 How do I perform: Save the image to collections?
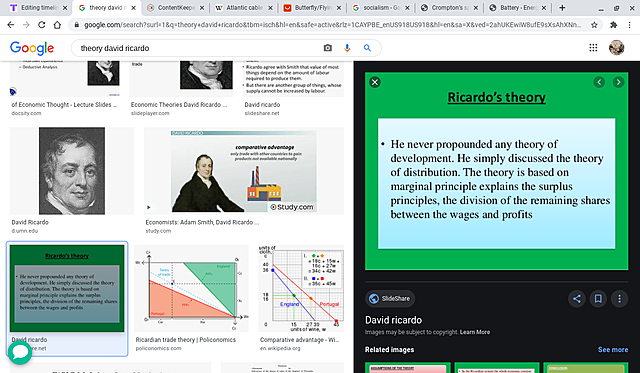[x=598, y=299]
